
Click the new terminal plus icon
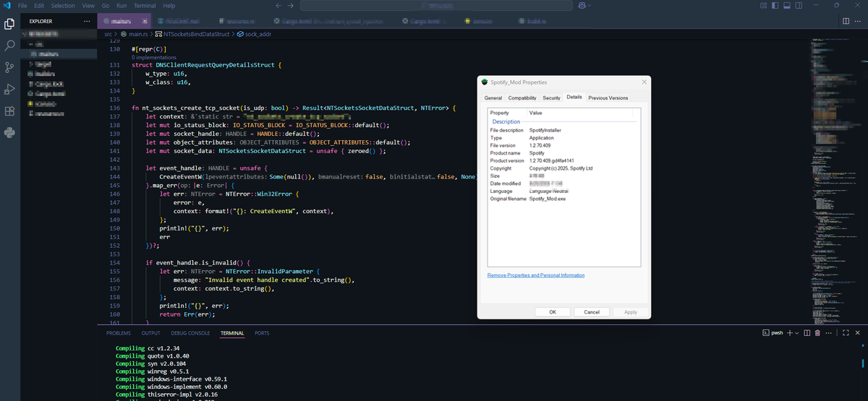790,333
